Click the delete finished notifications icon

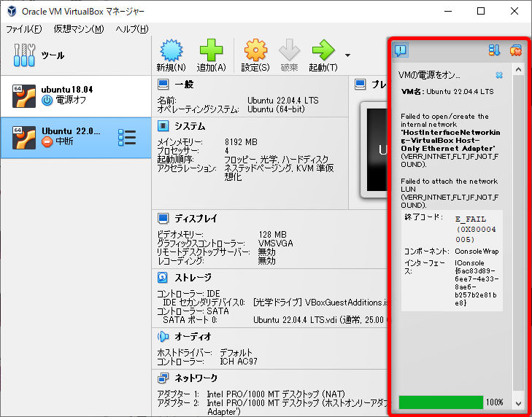point(515,50)
